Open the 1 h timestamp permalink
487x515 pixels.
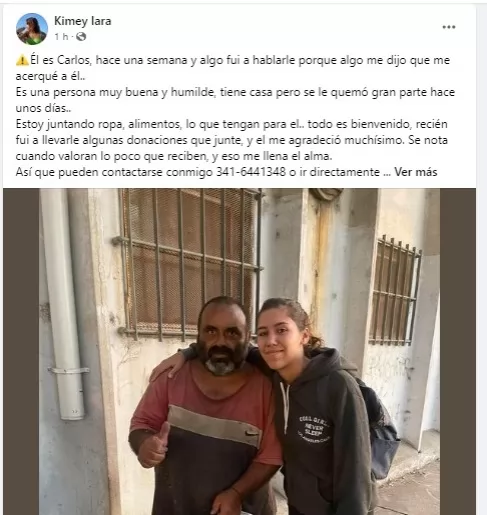pos(61,37)
